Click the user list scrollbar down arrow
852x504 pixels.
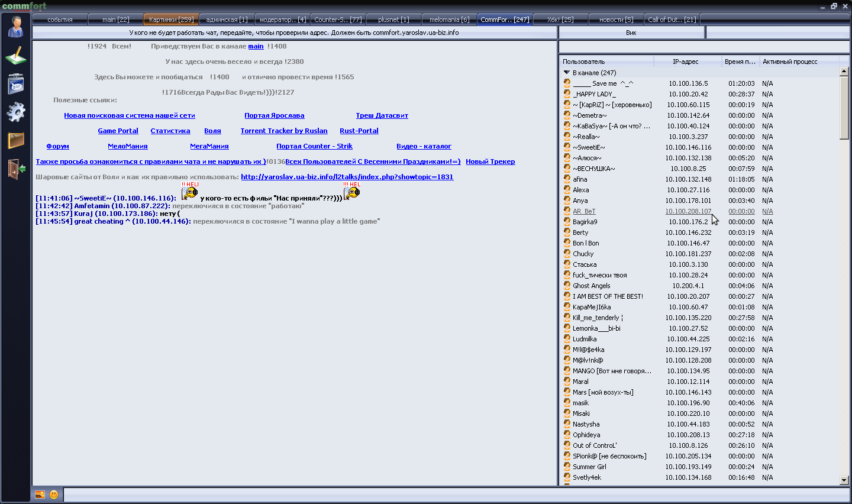(844, 480)
